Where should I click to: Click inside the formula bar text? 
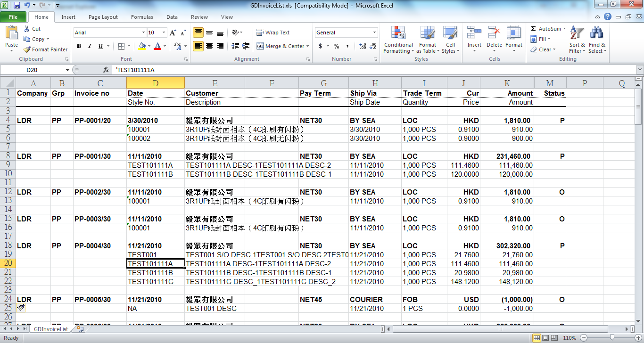coord(375,70)
